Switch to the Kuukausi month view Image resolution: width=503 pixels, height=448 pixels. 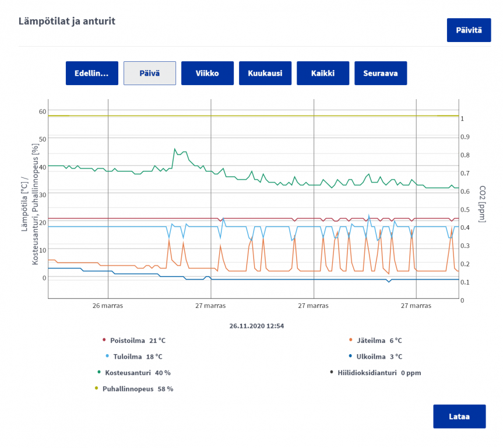point(265,73)
